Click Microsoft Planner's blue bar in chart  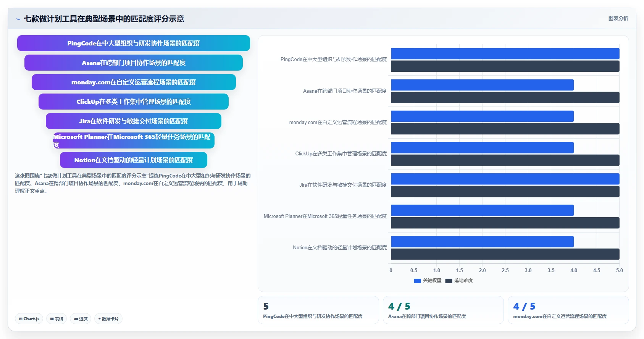(482, 210)
